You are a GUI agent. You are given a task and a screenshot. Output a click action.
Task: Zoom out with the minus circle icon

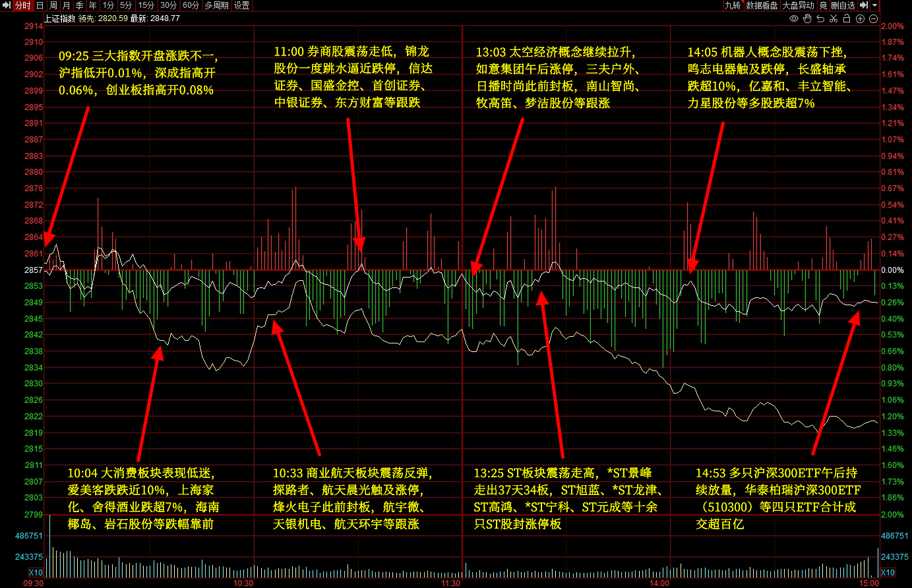874,18
